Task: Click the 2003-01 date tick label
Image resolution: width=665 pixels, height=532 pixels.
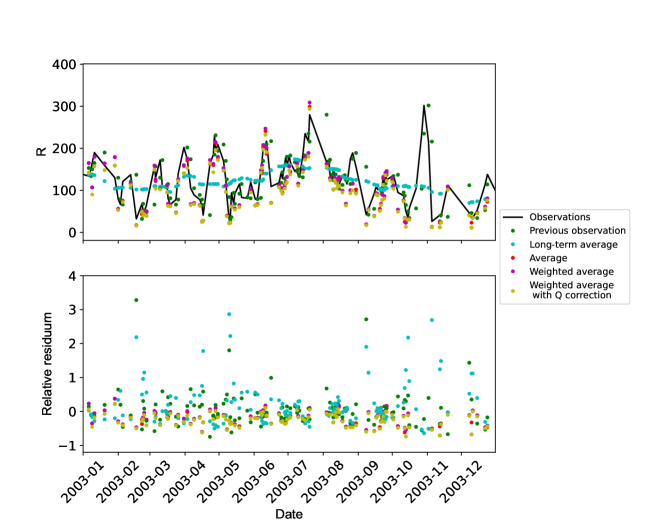Action: click(83, 481)
